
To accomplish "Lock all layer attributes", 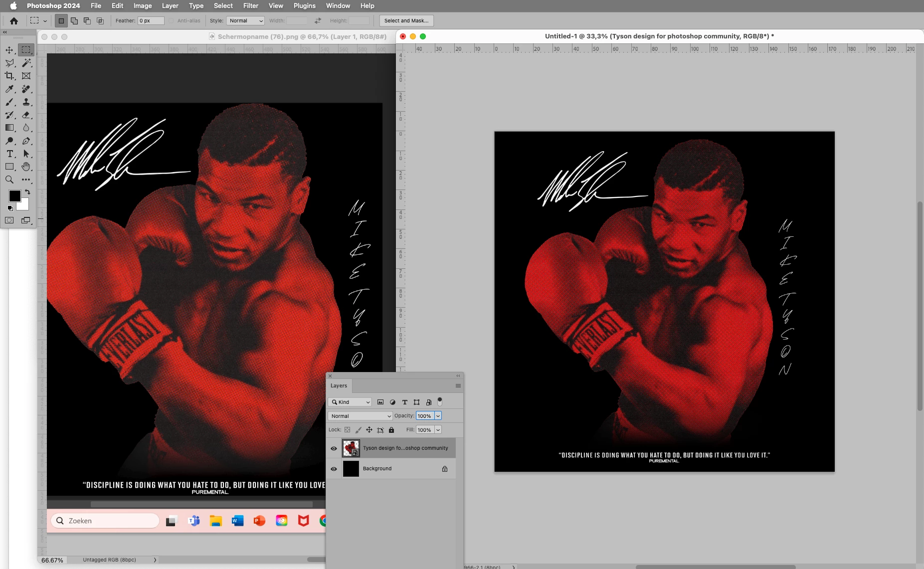I will point(391,430).
